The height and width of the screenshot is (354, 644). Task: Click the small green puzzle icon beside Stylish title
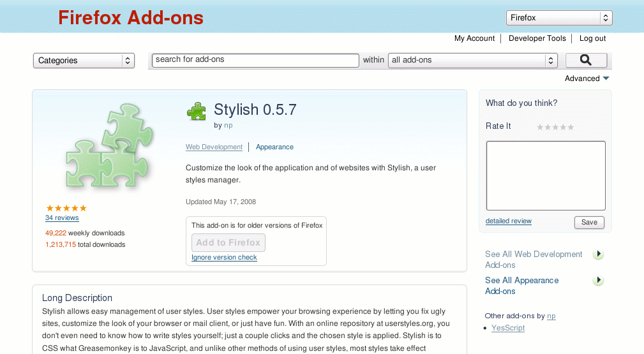[x=197, y=111]
